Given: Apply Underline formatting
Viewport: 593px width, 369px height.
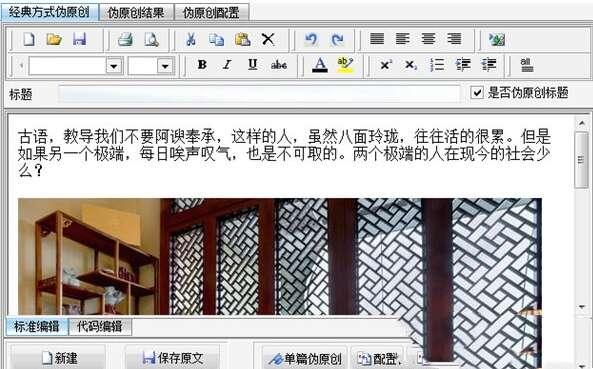Looking at the screenshot, I should point(253,65).
